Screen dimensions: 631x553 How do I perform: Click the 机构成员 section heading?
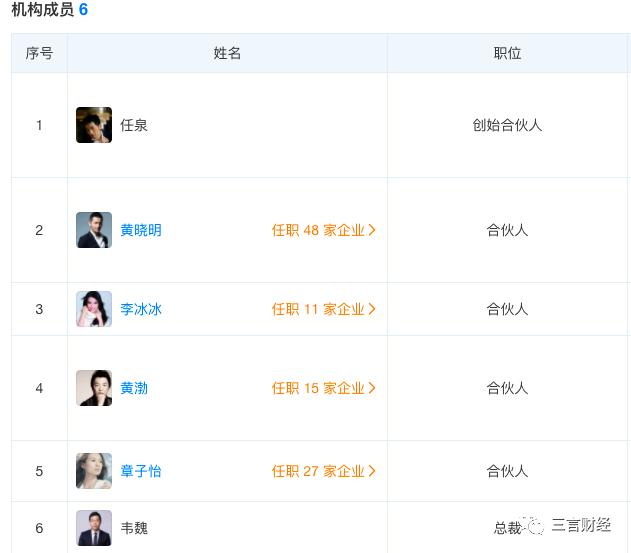(43, 9)
